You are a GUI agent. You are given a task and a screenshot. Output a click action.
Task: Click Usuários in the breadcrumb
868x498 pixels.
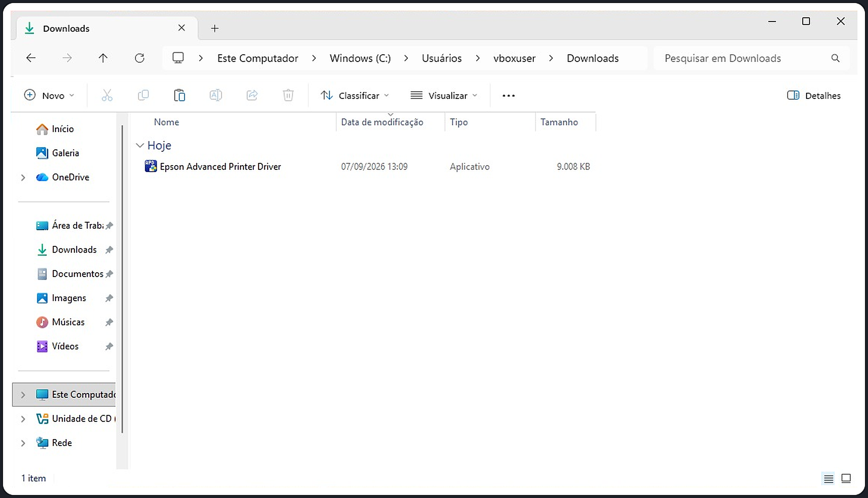click(x=442, y=58)
